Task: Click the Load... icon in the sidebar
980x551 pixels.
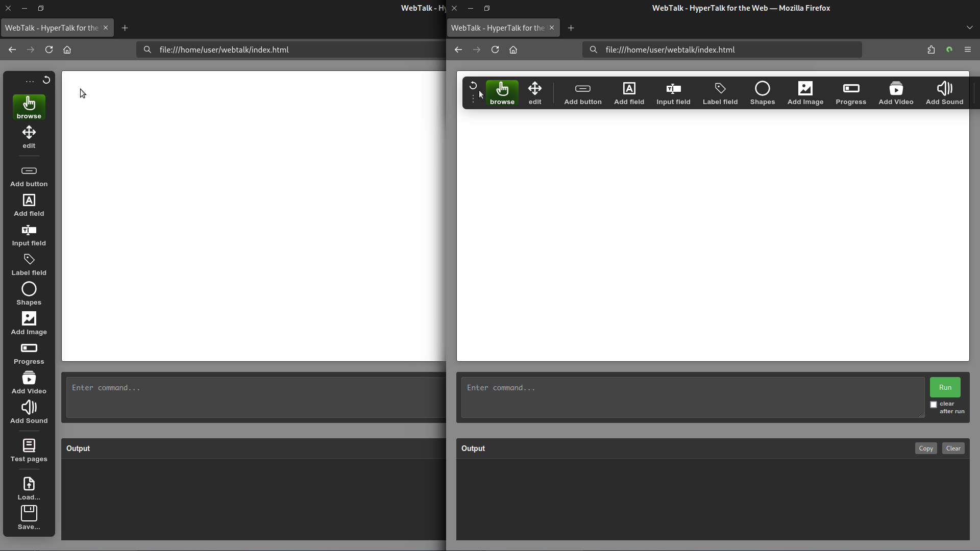Action: [29, 488]
